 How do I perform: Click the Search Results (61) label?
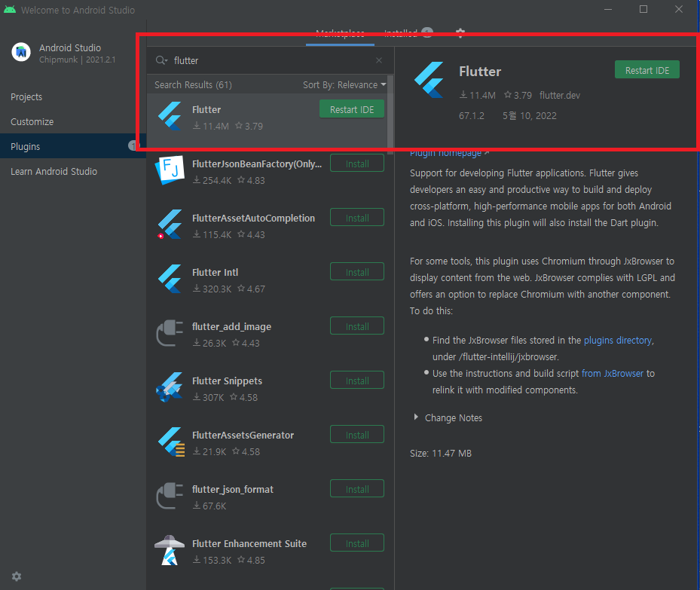pos(193,85)
